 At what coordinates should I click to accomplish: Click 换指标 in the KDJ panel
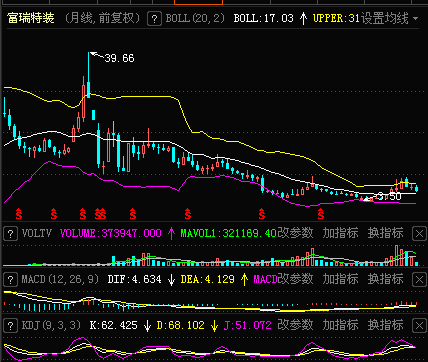(x=385, y=325)
